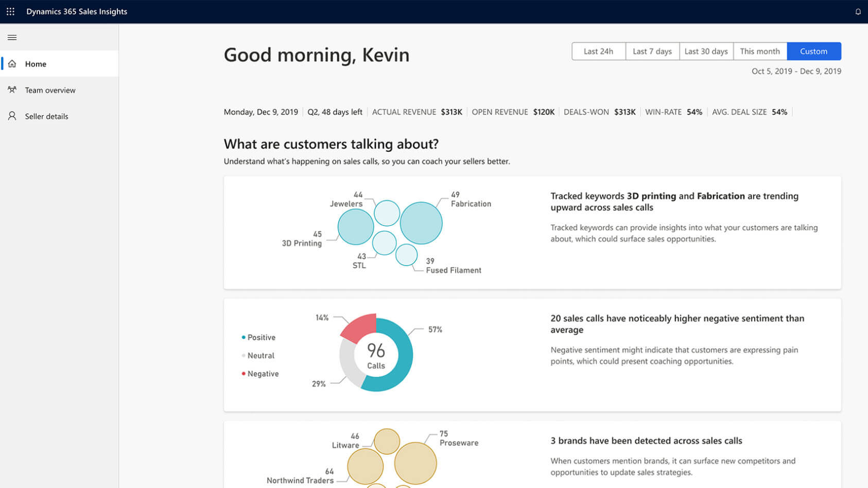The image size is (868, 488).
Task: Click the Oct 5, 2019 - Dec 9, 2019 range
Action: (x=796, y=71)
